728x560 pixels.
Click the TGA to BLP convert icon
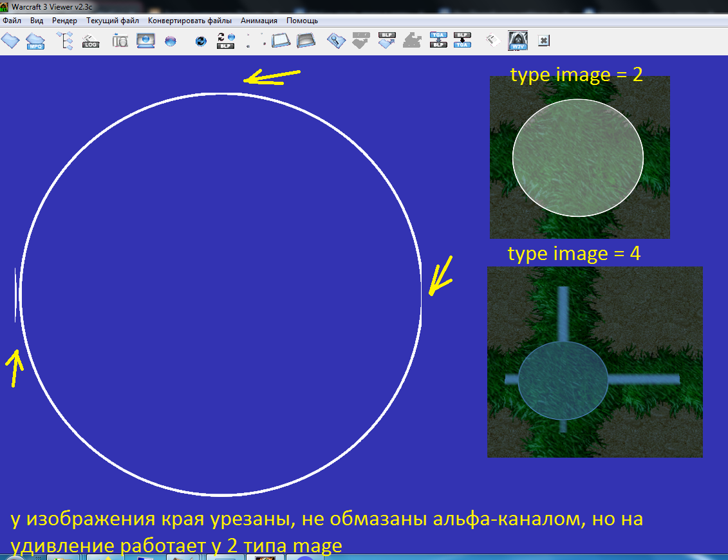pyautogui.click(x=438, y=40)
